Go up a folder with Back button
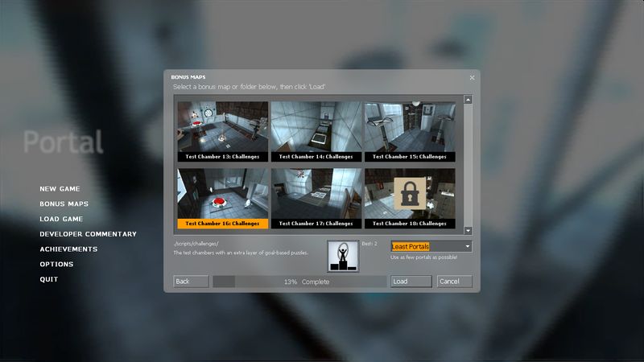644x362 pixels. tap(191, 282)
